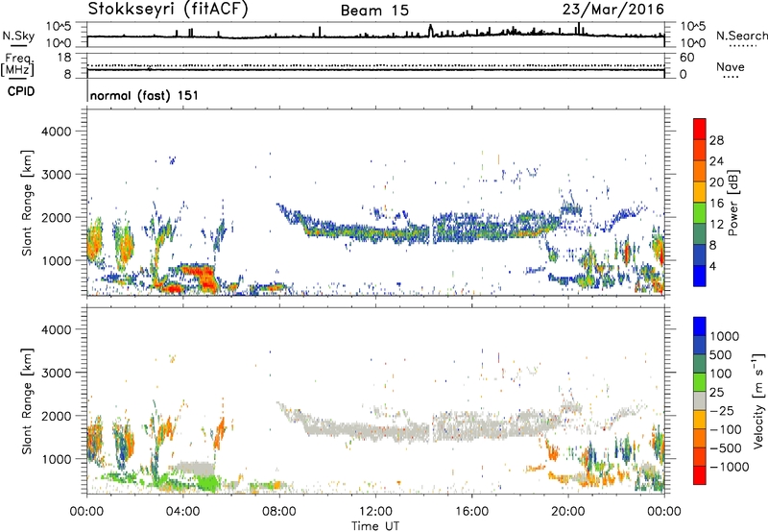Click the Stokkseyri (fitACF) title
Image resolution: width=768 pixels, height=532 pixels.
pos(168,10)
